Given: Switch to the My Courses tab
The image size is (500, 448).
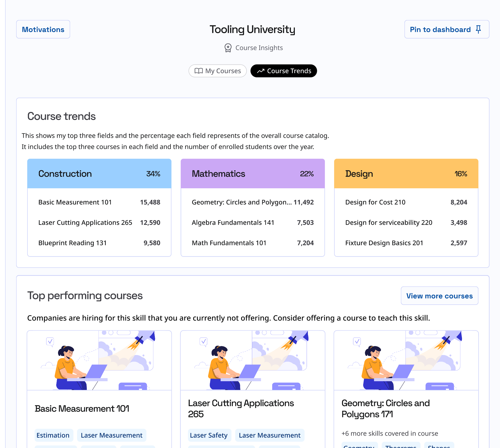Looking at the screenshot, I should pos(218,71).
